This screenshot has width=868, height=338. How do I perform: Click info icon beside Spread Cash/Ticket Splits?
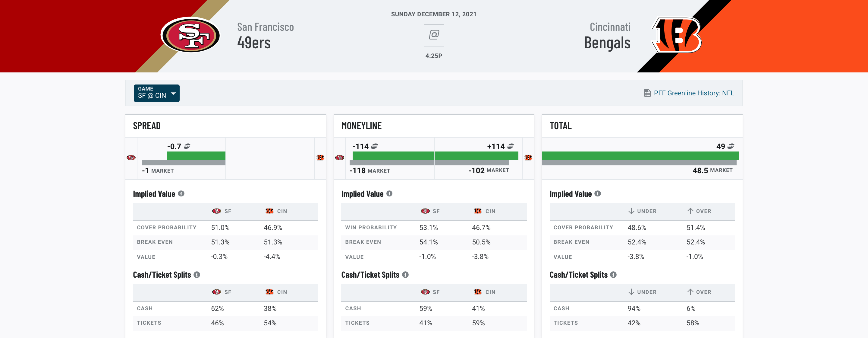pyautogui.click(x=197, y=275)
